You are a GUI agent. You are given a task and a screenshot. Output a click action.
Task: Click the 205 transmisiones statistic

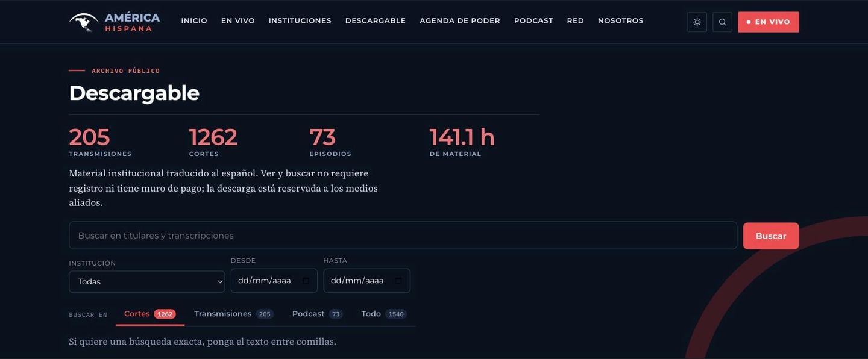pyautogui.click(x=100, y=142)
